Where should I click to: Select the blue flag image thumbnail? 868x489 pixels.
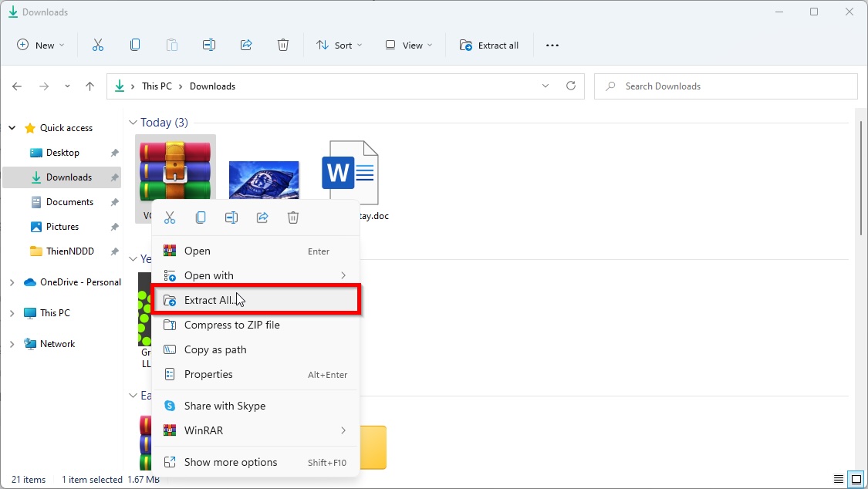click(264, 180)
